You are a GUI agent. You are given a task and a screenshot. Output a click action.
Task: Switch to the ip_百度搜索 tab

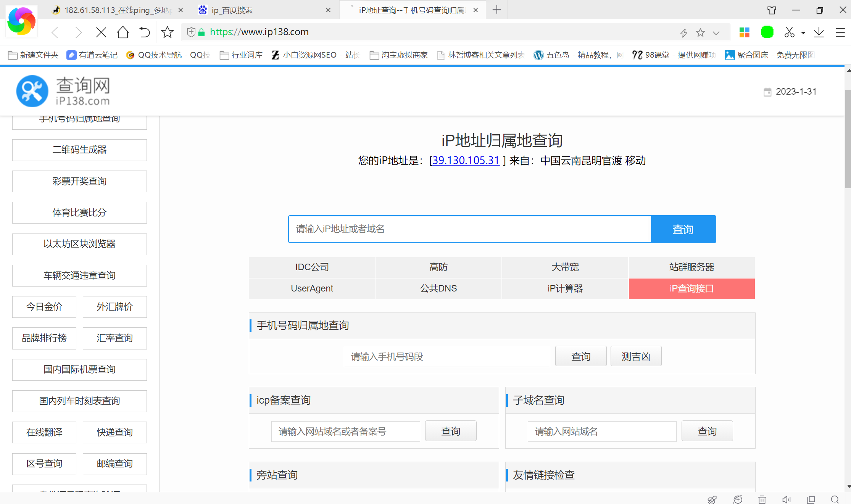[x=232, y=10]
